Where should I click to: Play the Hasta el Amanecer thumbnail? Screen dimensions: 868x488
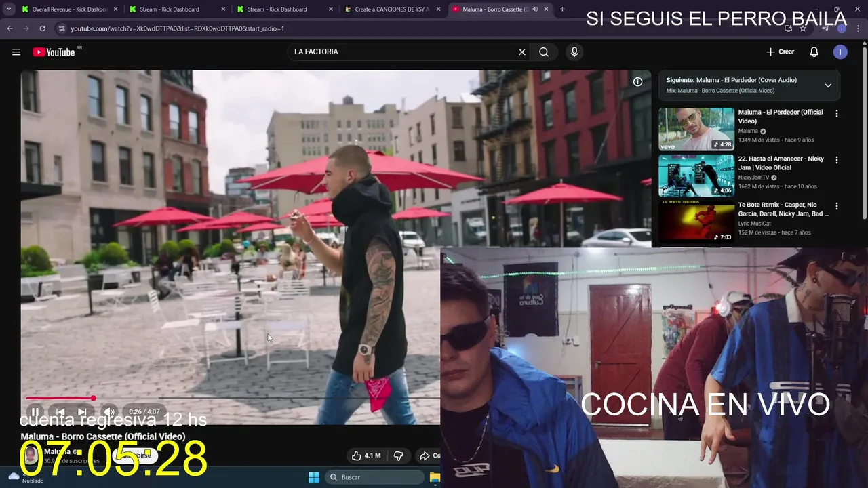point(696,176)
